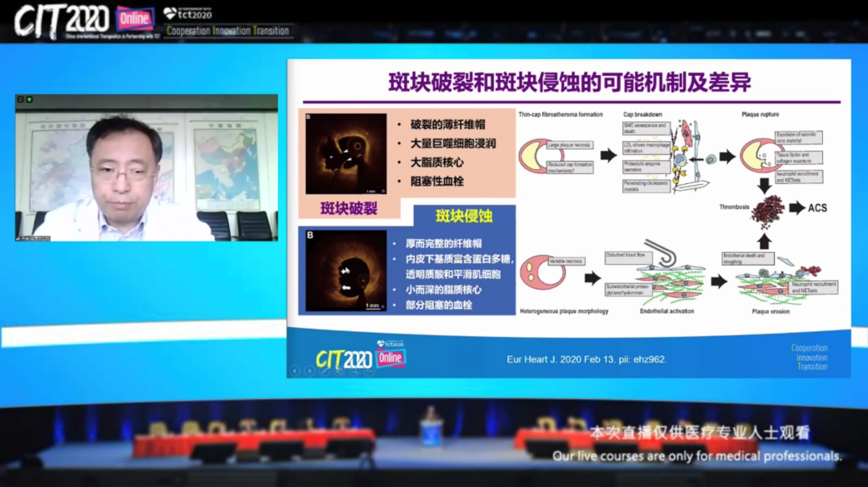
Task: Click the green shield encryption icon
Action: click(x=30, y=100)
